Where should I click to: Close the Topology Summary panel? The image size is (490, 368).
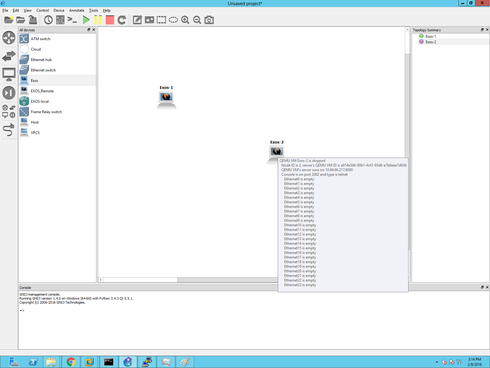click(x=487, y=30)
